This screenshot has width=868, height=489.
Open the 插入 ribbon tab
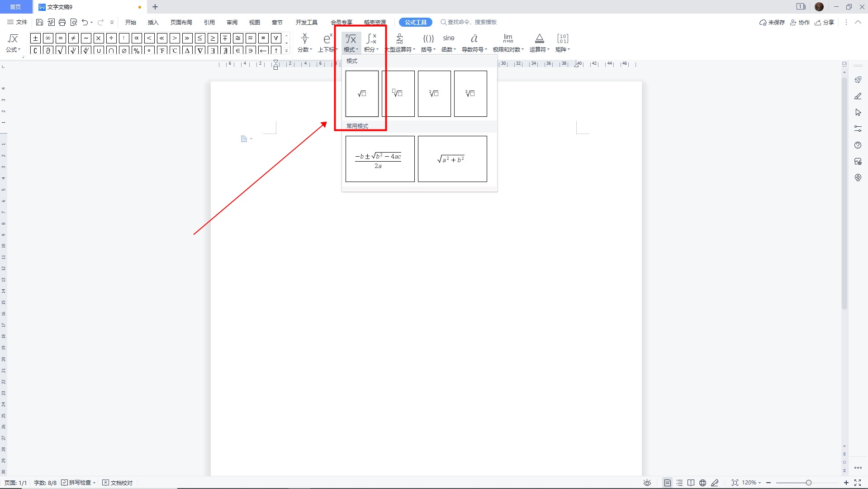point(153,22)
